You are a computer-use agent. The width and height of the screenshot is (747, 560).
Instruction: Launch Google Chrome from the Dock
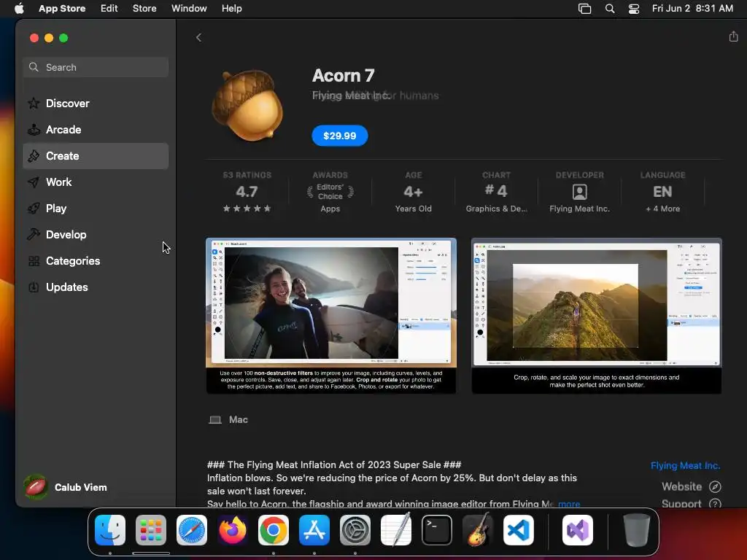click(x=274, y=530)
